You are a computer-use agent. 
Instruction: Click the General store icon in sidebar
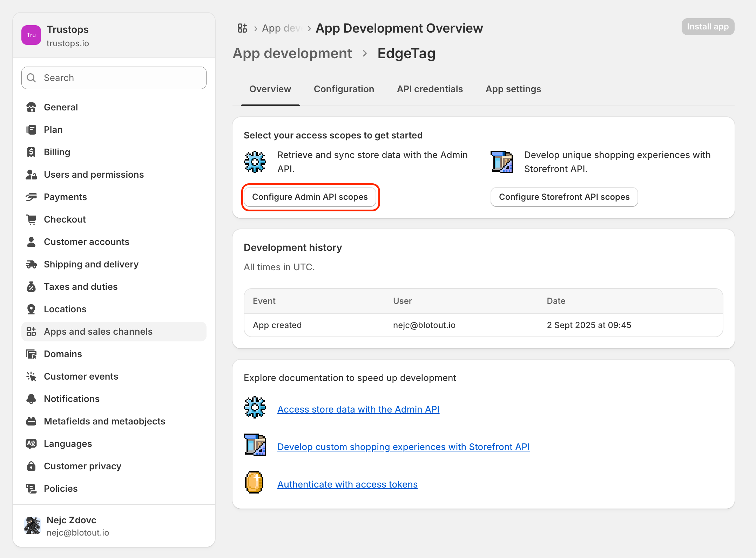(x=31, y=107)
